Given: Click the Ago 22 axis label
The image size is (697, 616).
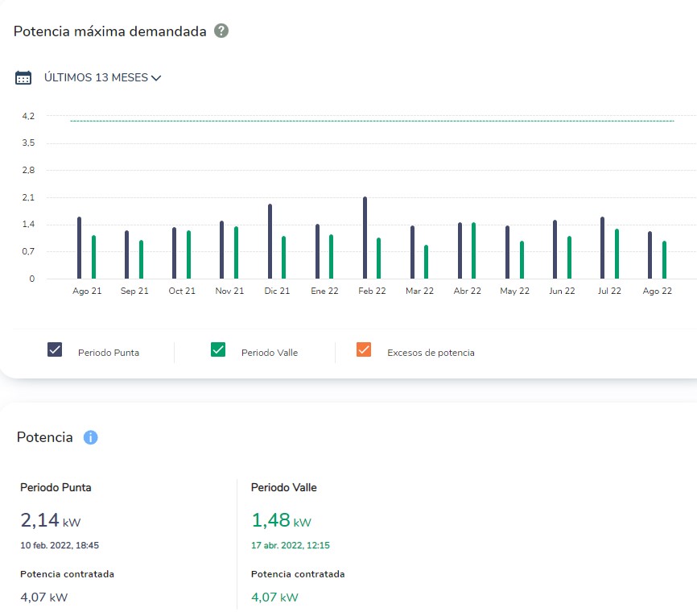Looking at the screenshot, I should [x=658, y=291].
